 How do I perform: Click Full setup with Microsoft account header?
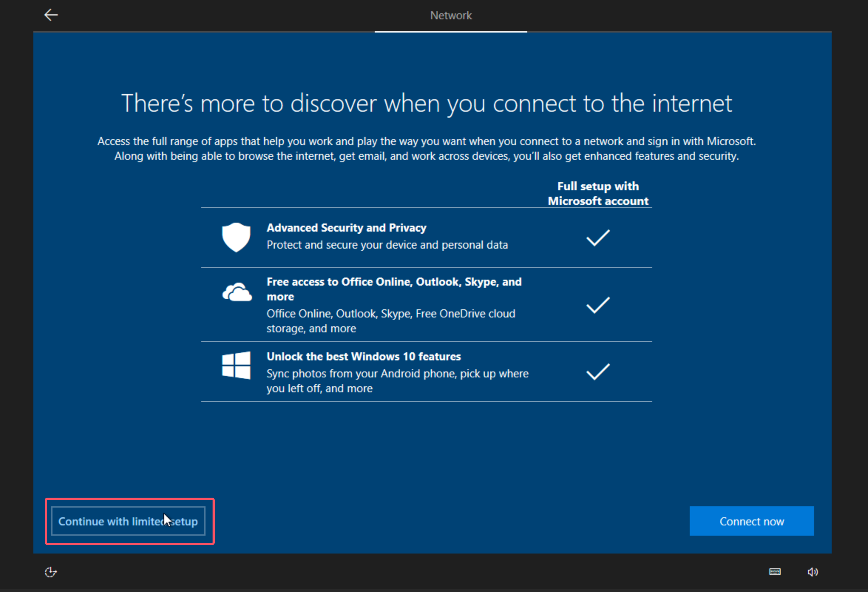(x=598, y=194)
